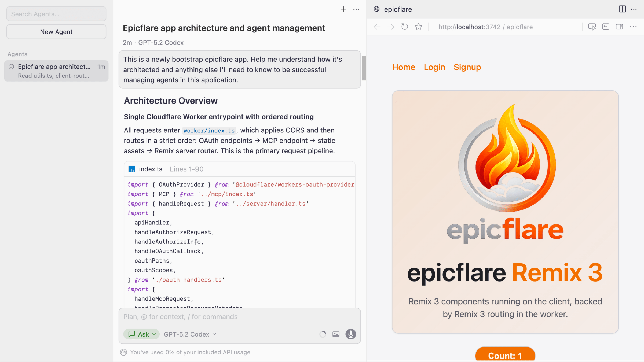The image size is (644, 362).
Task: Open the browser terminal console icon
Action: tap(606, 27)
